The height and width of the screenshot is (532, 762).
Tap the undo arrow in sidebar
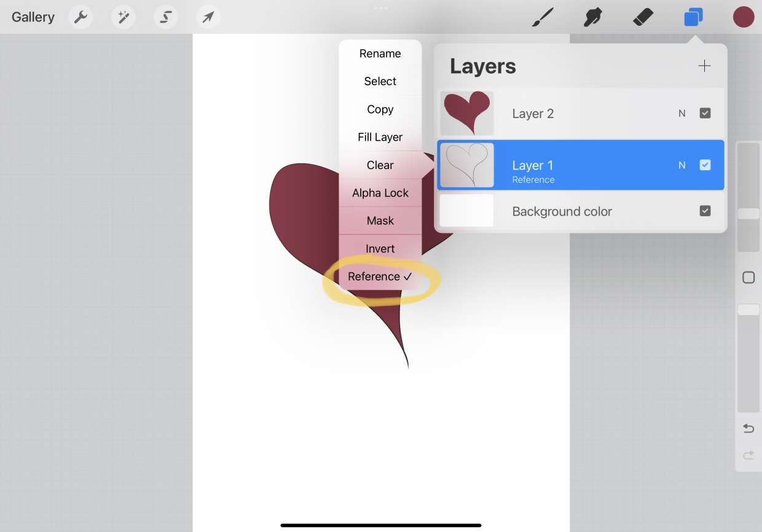[748, 428]
